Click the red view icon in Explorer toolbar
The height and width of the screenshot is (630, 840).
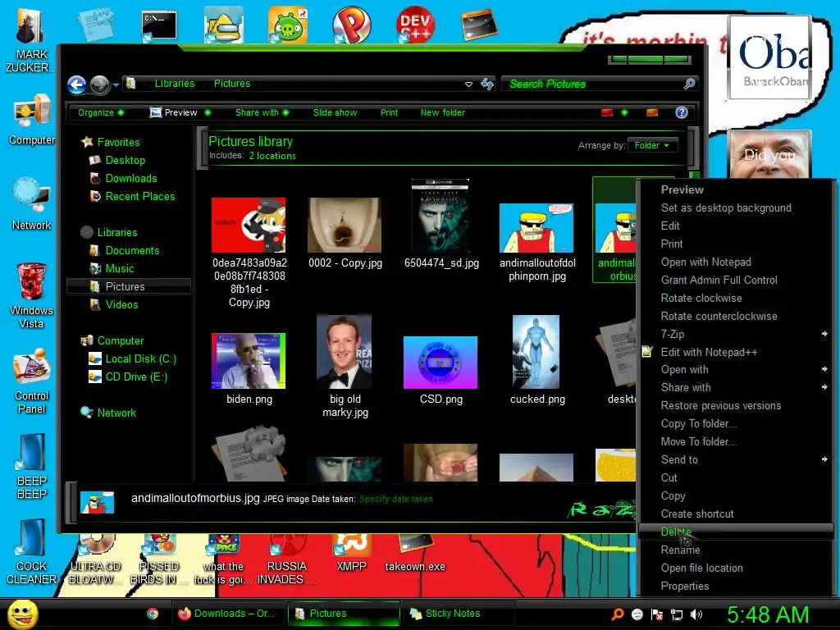(x=606, y=112)
